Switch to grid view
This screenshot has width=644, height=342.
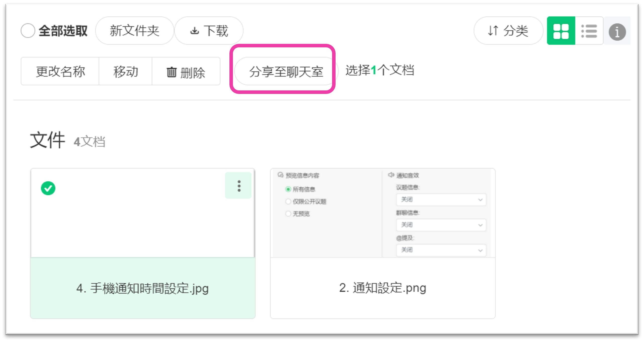[561, 31]
